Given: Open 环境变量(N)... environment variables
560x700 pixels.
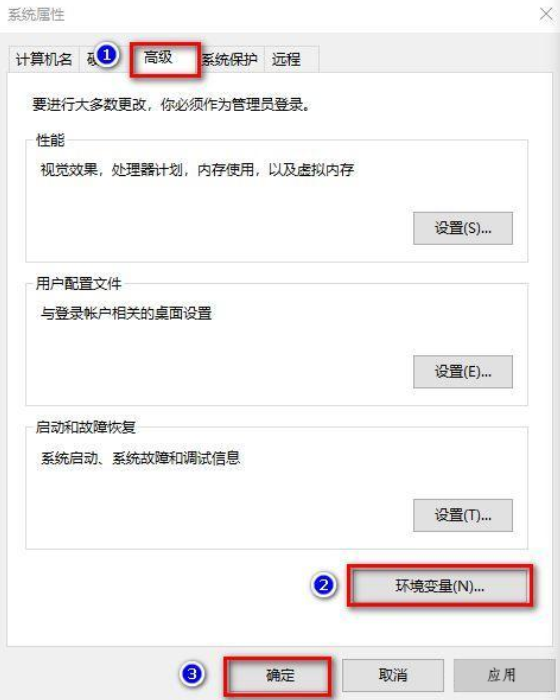Looking at the screenshot, I should coord(439,586).
